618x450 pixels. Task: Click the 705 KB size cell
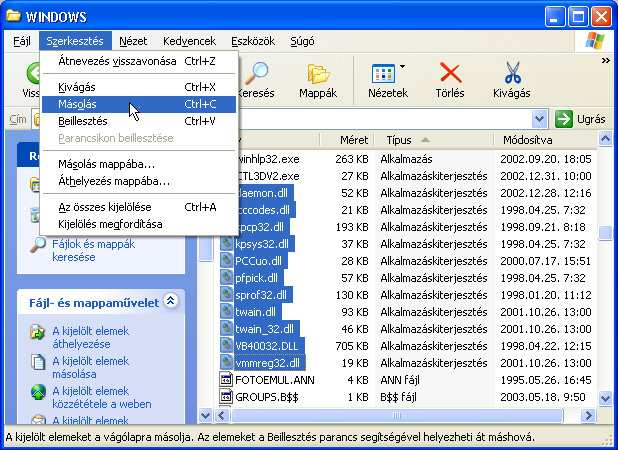[x=352, y=346]
